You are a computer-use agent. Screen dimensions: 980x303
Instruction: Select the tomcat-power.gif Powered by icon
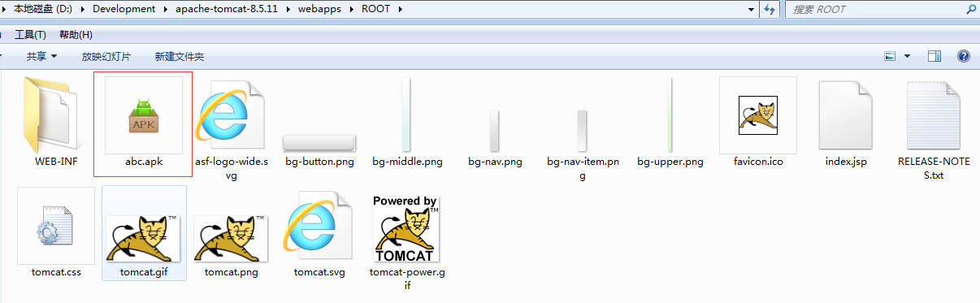407,228
